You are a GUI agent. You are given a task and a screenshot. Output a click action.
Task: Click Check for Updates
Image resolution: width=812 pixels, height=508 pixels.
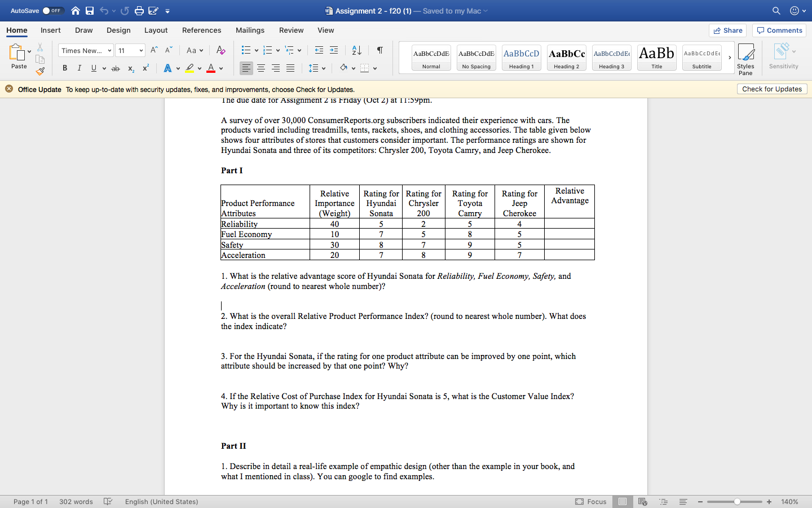(x=772, y=89)
